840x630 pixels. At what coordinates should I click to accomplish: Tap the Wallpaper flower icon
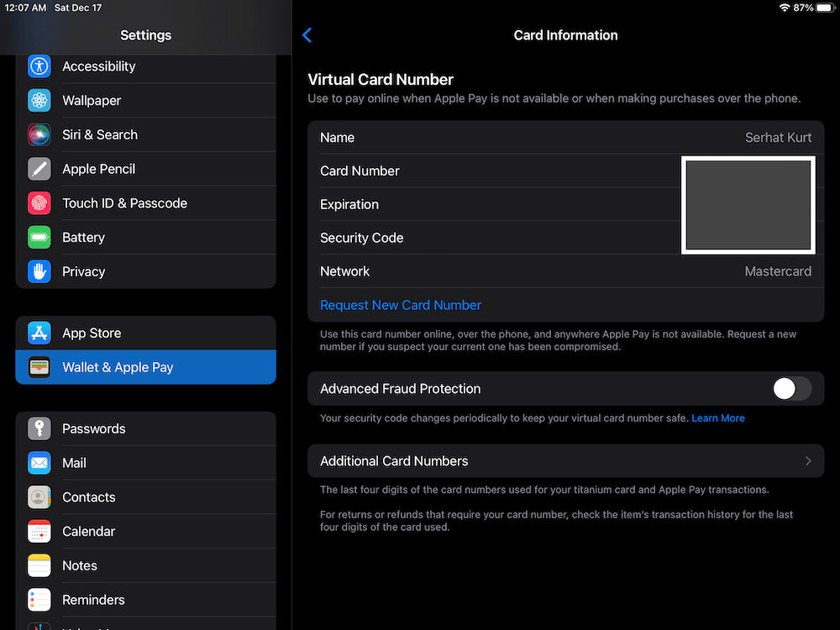pyautogui.click(x=39, y=101)
